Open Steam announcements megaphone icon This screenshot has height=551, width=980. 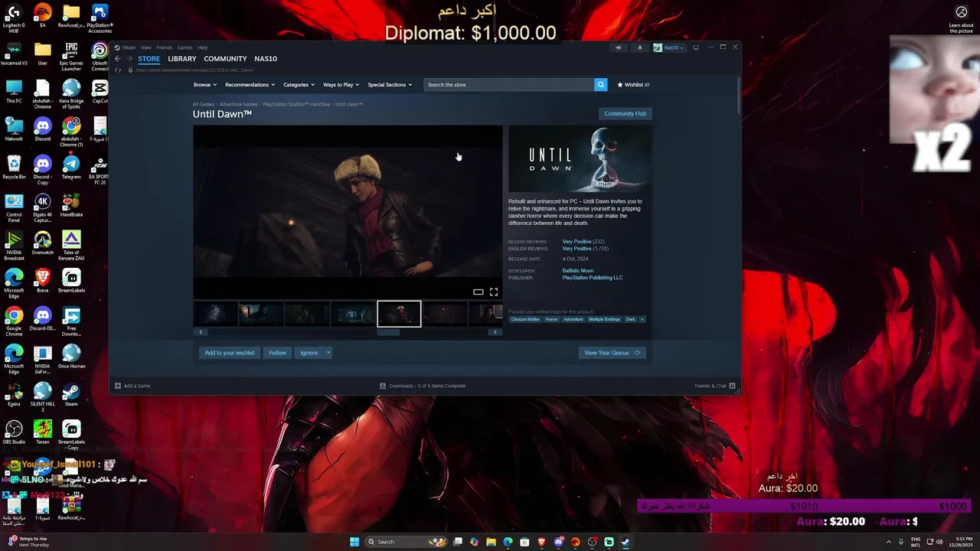[618, 47]
